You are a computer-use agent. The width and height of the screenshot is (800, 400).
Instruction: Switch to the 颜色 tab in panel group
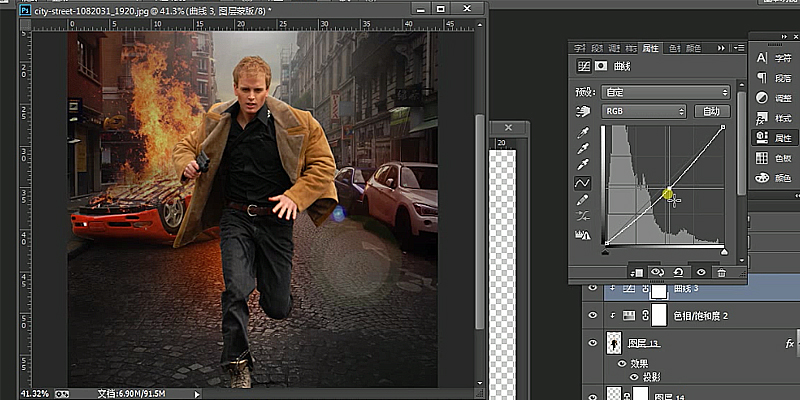(693, 48)
